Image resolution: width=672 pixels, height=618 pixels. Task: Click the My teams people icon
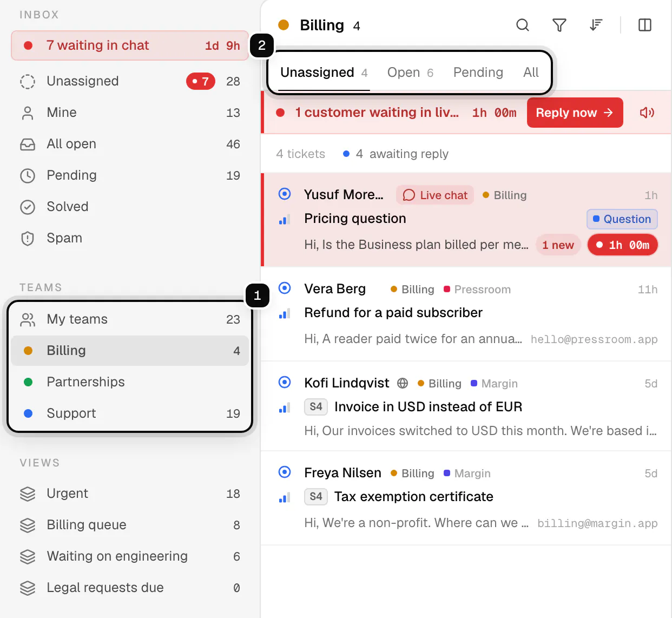pyautogui.click(x=28, y=319)
